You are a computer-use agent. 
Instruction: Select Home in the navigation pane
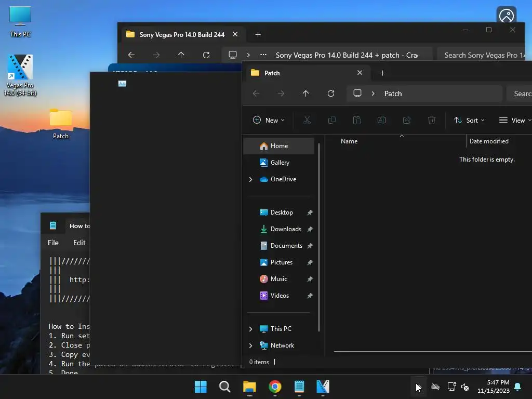pos(279,146)
